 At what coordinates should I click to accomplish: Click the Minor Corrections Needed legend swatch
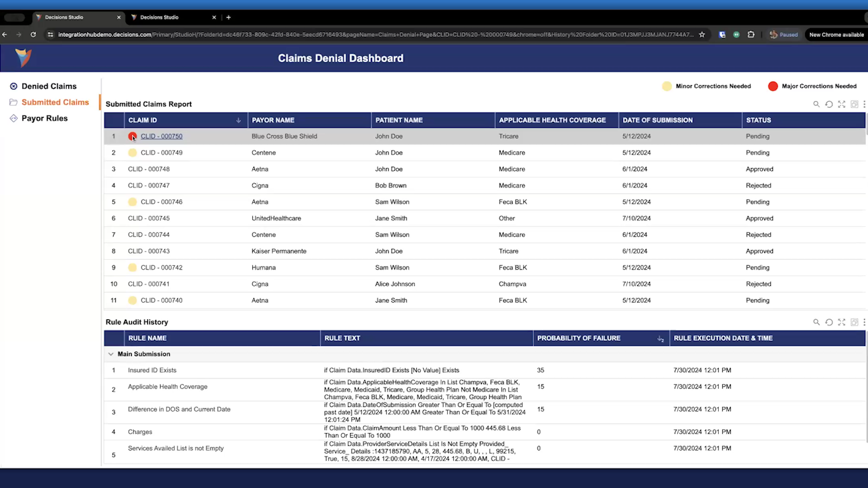point(667,86)
